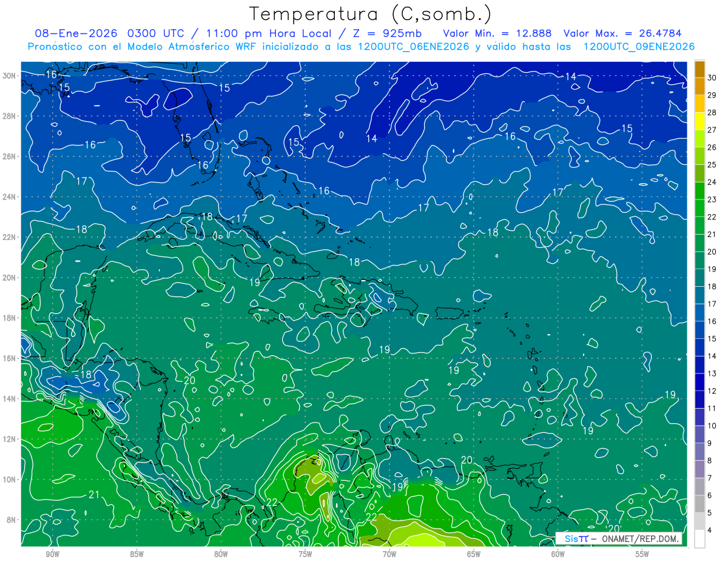Click the valid-until time "1200UTC_09ENE2026"

(639, 47)
